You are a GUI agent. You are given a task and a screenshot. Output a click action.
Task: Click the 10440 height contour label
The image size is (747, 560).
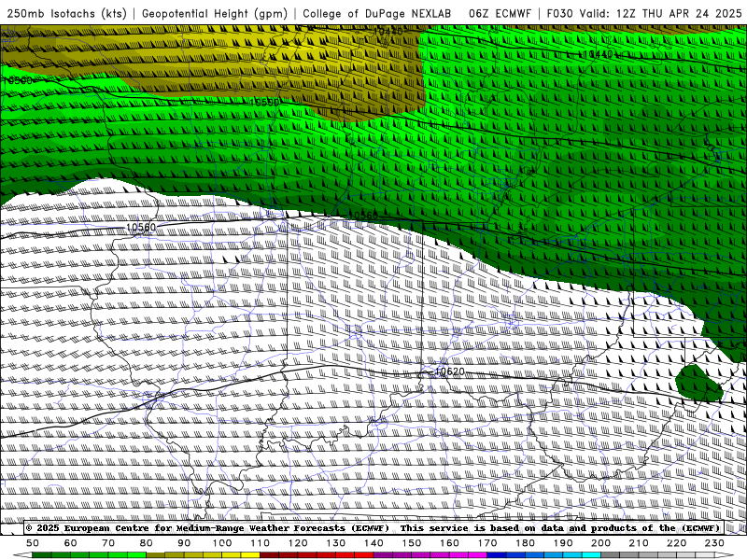(598, 54)
